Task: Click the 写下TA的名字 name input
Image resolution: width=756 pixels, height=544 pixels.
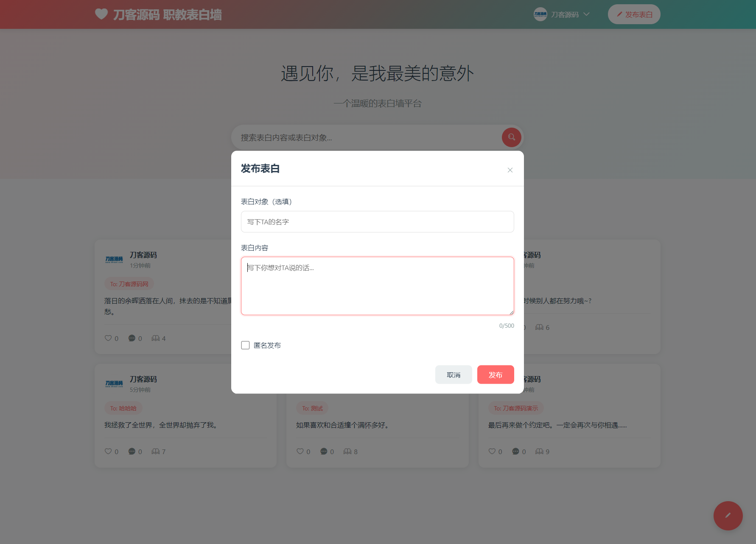Action: coord(377,221)
